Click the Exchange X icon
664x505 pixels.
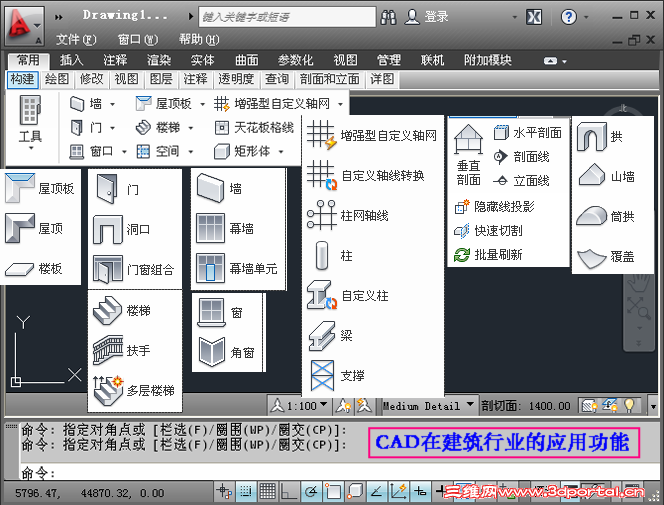click(x=534, y=17)
